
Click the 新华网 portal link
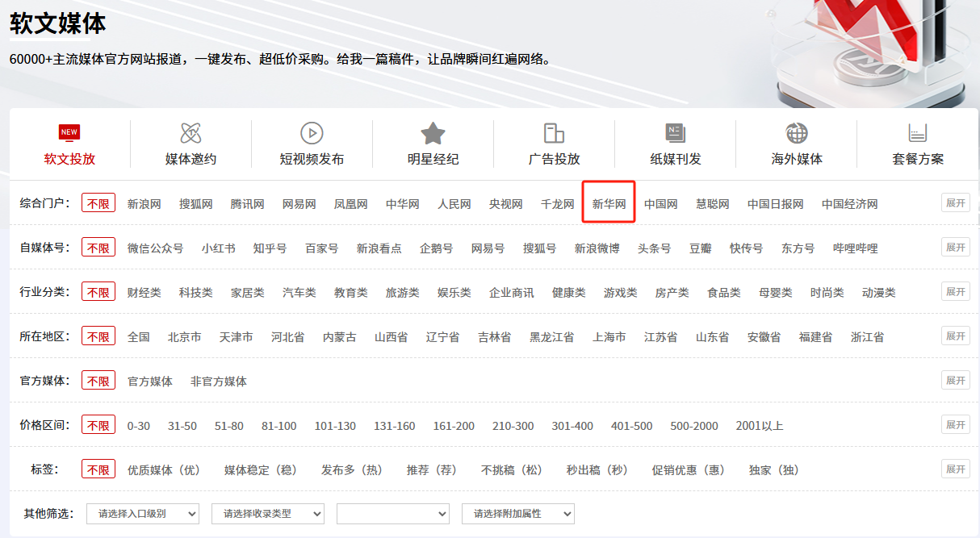coord(609,204)
